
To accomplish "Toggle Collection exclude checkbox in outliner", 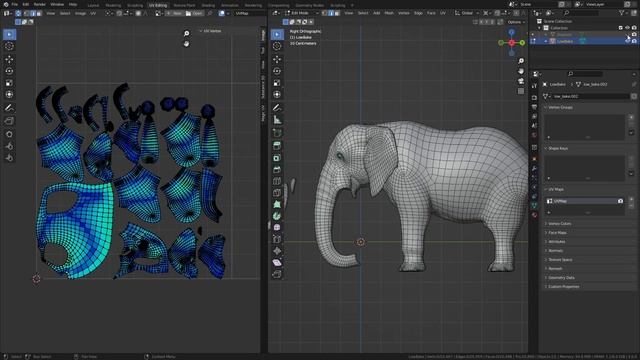I will (621, 28).
